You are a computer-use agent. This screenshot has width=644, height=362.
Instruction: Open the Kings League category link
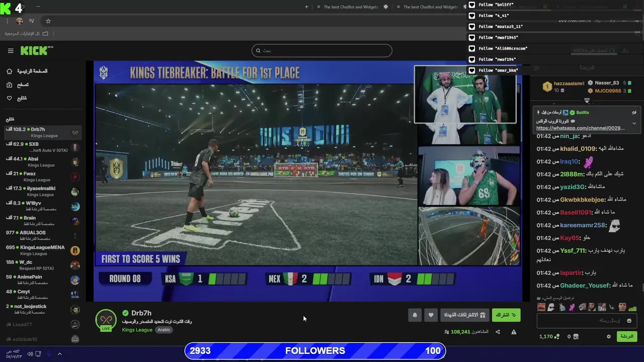[x=137, y=330]
